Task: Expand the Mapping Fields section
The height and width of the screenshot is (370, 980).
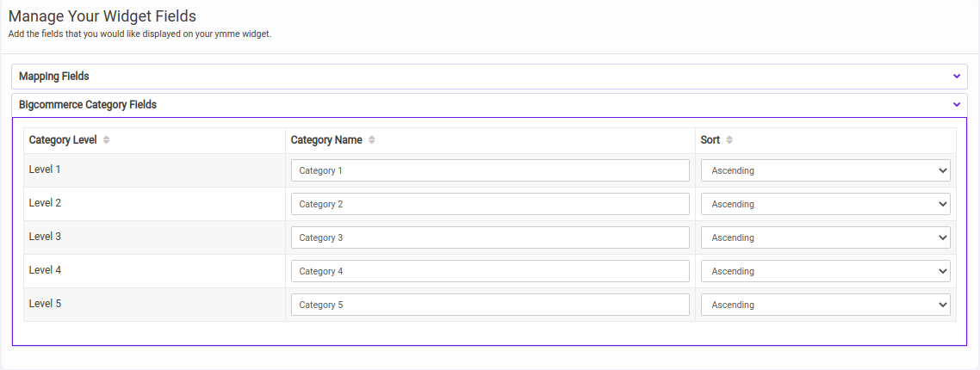Action: [54, 77]
